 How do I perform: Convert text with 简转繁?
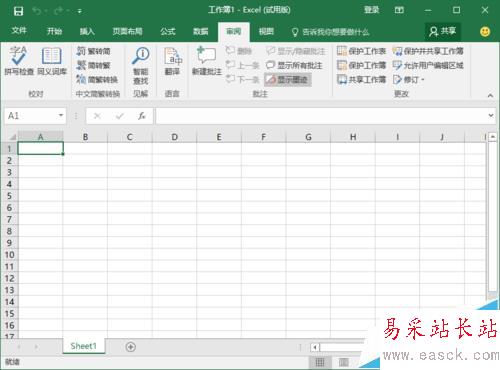(93, 65)
